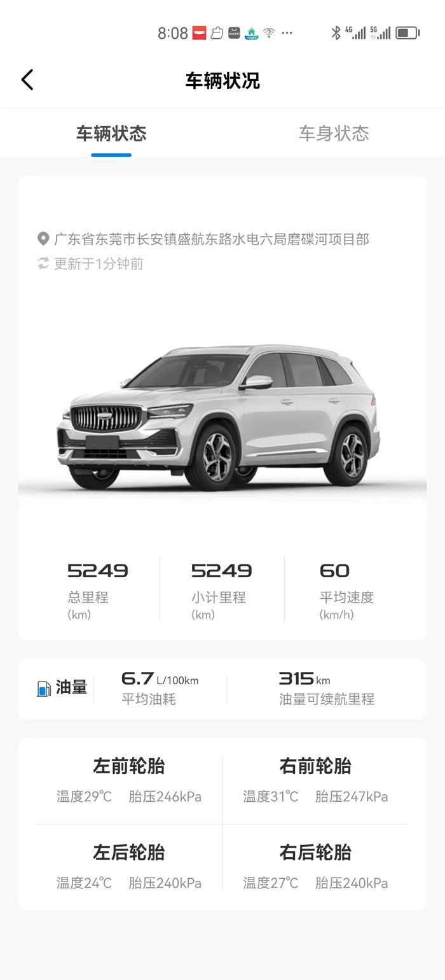Tap the fuel gauge icon

click(x=44, y=689)
